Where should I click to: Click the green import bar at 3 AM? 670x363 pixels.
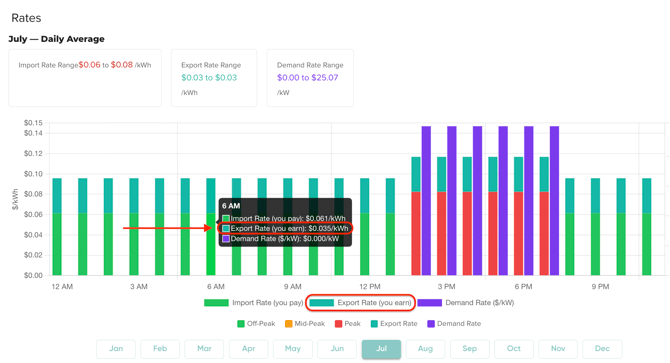click(134, 244)
